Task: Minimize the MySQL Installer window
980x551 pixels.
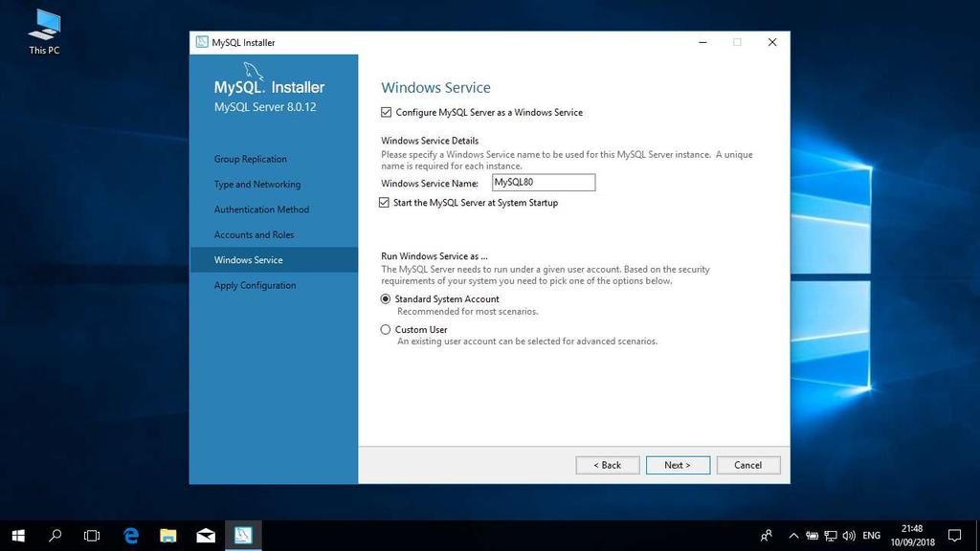Action: pyautogui.click(x=702, y=42)
